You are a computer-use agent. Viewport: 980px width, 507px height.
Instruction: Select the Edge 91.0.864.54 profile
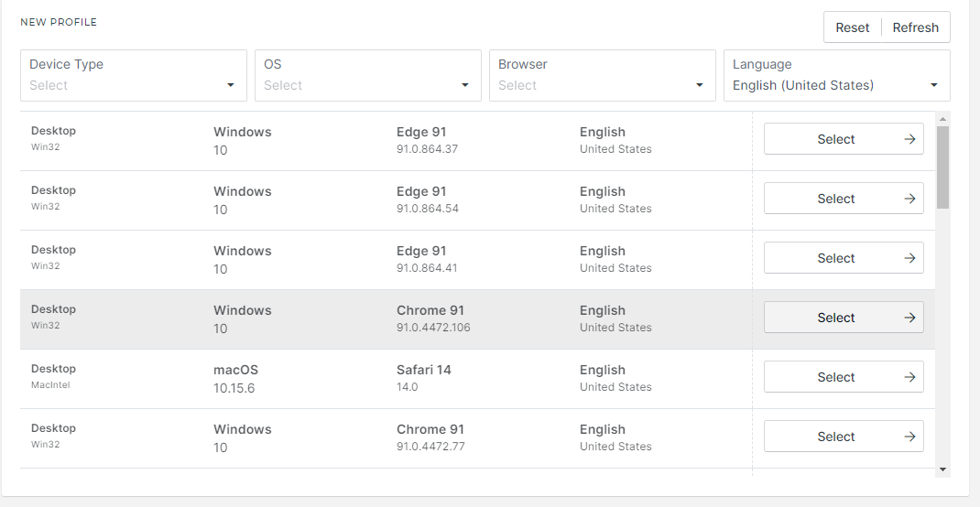835,199
